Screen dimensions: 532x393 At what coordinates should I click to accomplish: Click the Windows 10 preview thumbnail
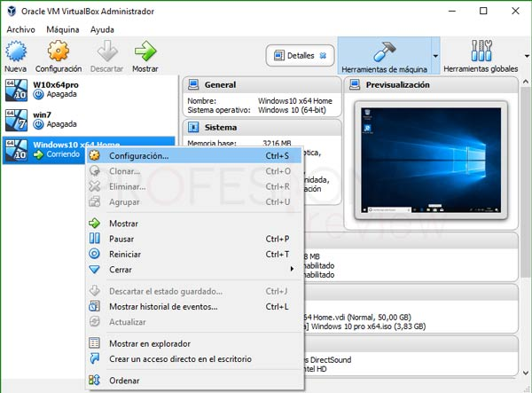[x=431, y=160]
